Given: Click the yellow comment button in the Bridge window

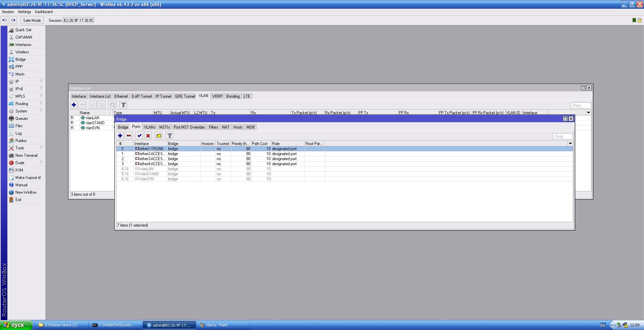Looking at the screenshot, I should pos(159,136).
